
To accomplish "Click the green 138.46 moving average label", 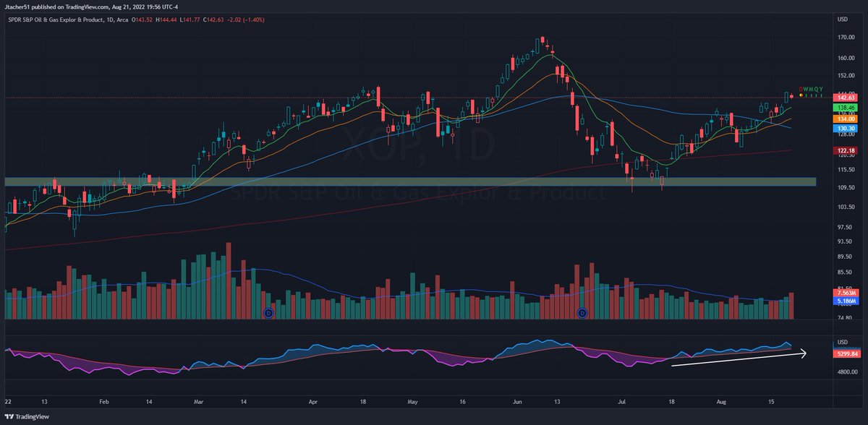I will coord(846,107).
